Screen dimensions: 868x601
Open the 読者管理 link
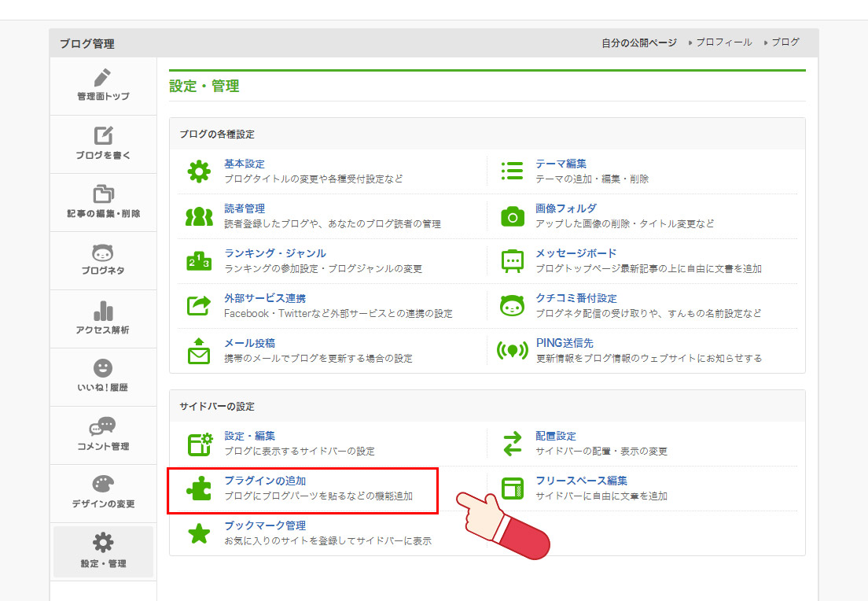click(244, 208)
